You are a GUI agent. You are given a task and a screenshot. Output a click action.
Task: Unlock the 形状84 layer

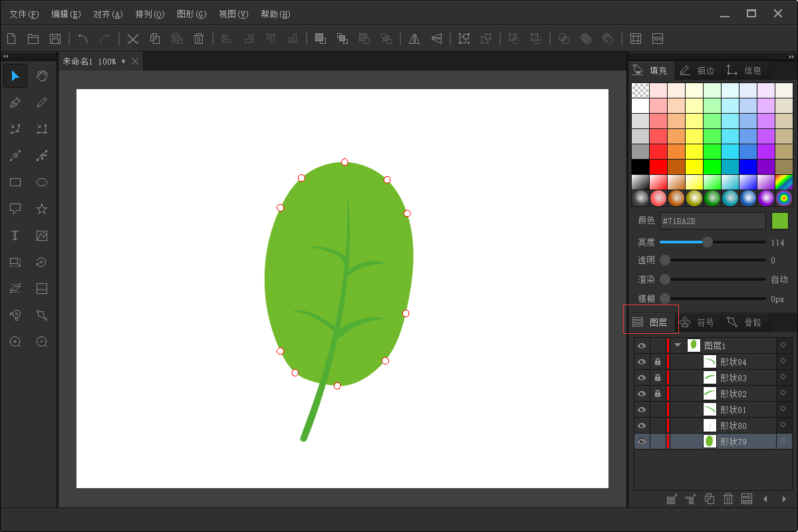(x=658, y=362)
